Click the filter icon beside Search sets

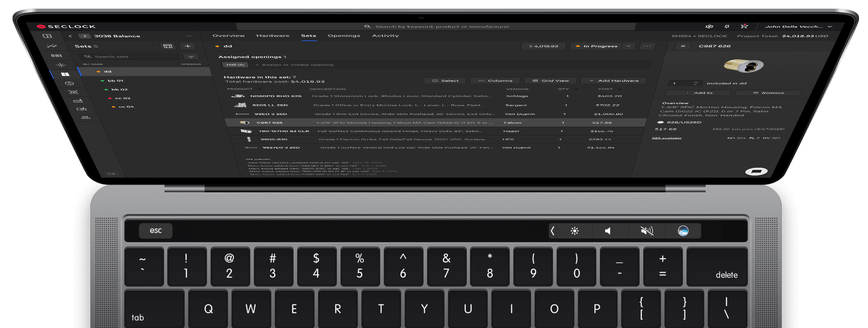click(191, 57)
